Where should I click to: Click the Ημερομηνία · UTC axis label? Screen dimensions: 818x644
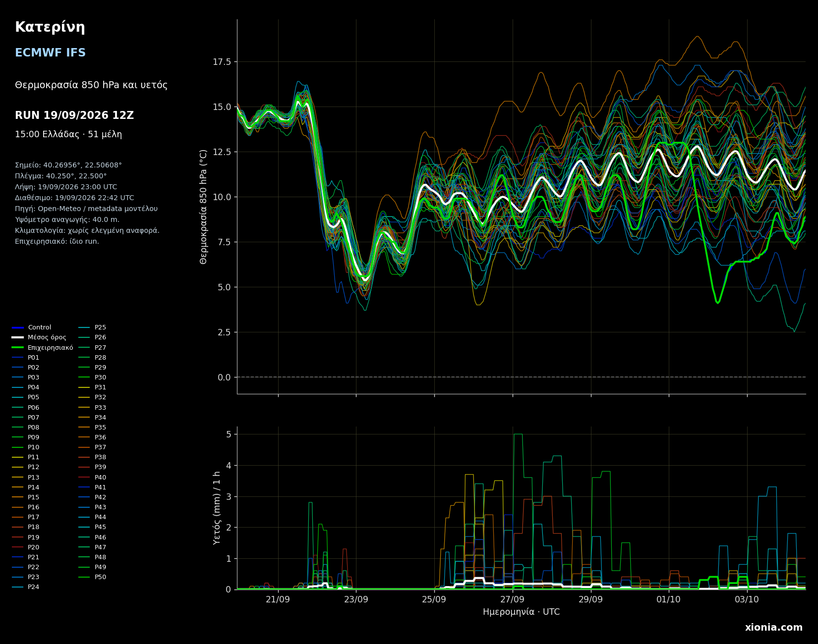point(521,612)
